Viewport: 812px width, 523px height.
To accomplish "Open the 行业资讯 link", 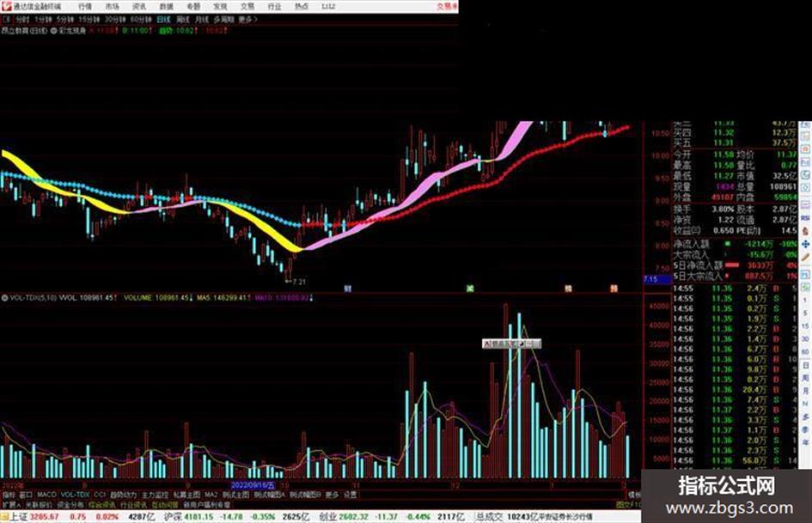I will pos(133,504).
